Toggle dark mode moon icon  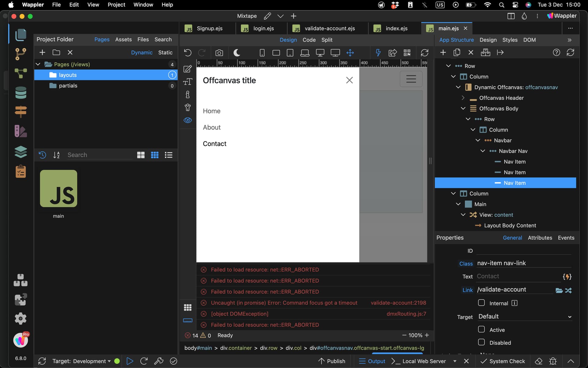tap(237, 53)
